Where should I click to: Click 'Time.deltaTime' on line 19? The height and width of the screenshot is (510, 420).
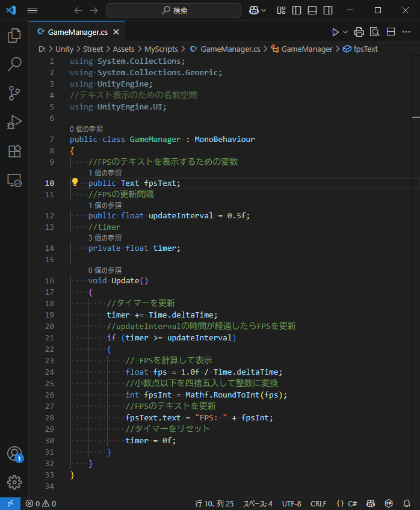[x=181, y=315]
